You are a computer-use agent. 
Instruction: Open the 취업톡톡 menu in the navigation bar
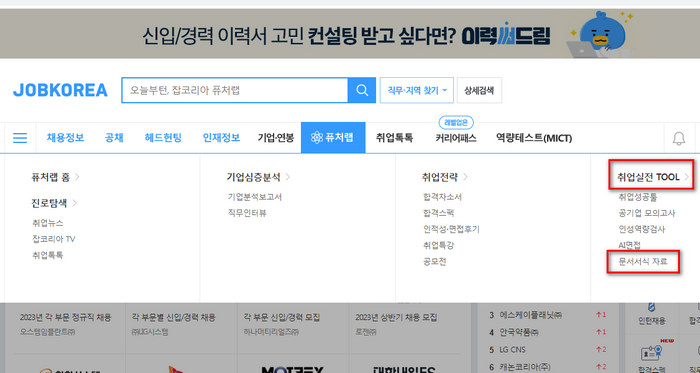[394, 137]
